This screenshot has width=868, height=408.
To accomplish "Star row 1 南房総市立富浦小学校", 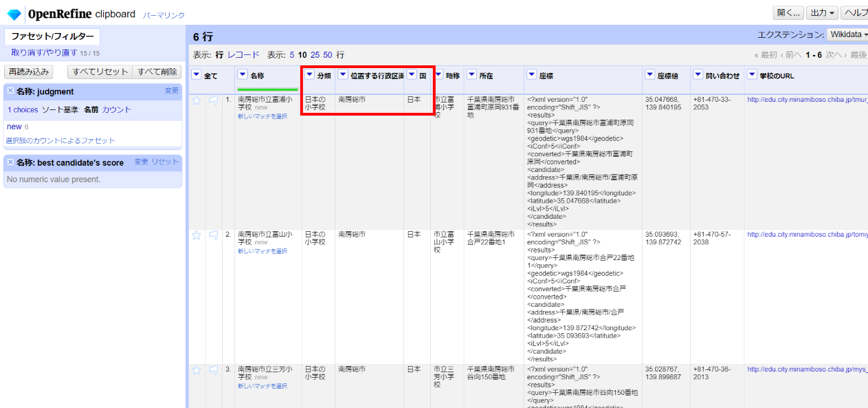I will (197, 100).
